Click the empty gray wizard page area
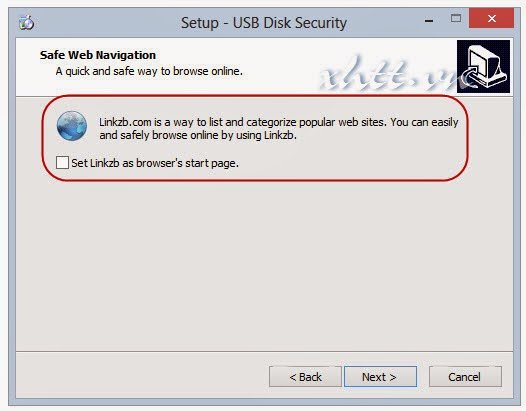Screen dimensions: 526x411 tap(264, 265)
